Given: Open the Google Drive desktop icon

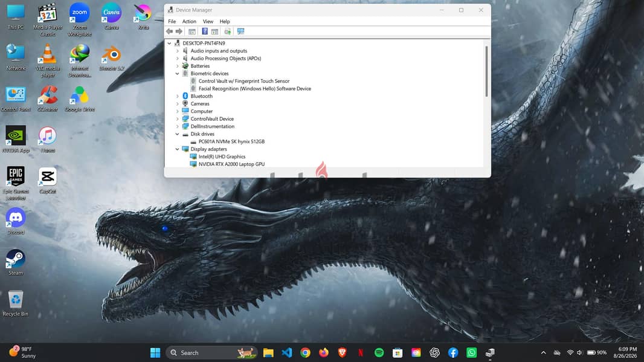Looking at the screenshot, I should pos(80,99).
